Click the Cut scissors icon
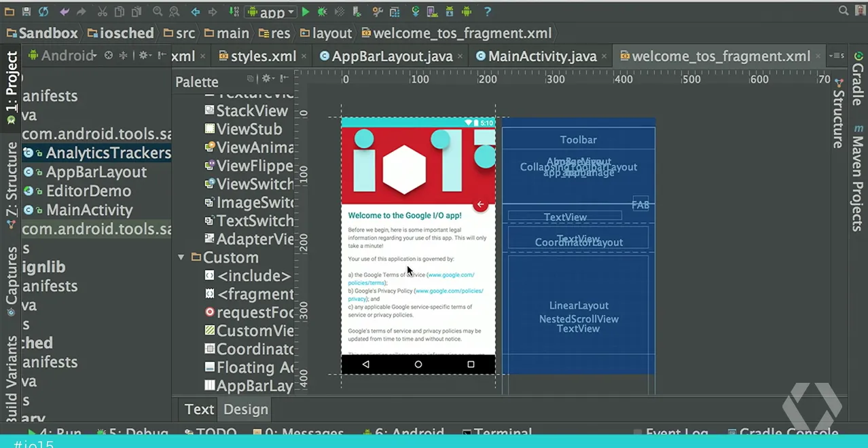868x448 pixels. point(102,12)
